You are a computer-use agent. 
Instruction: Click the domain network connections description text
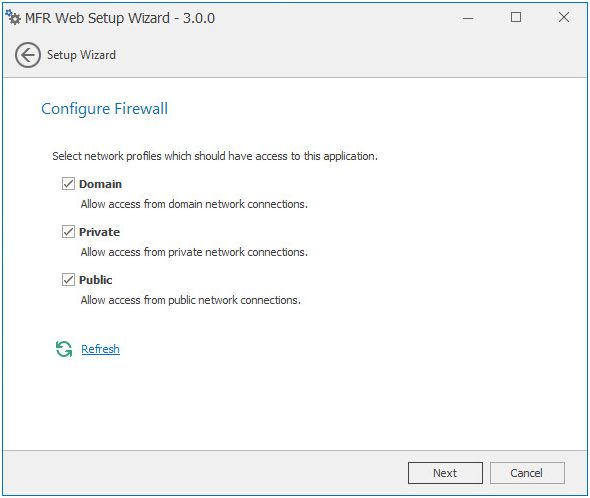pyautogui.click(x=194, y=204)
